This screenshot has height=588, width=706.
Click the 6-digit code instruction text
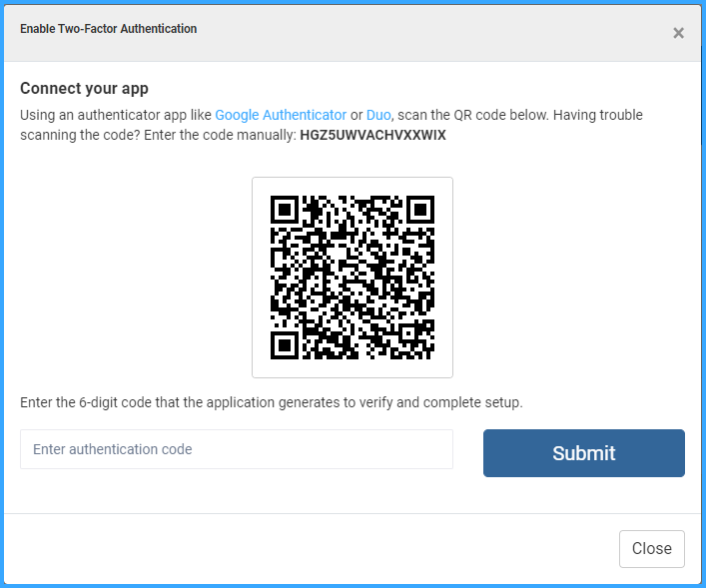pos(272,402)
